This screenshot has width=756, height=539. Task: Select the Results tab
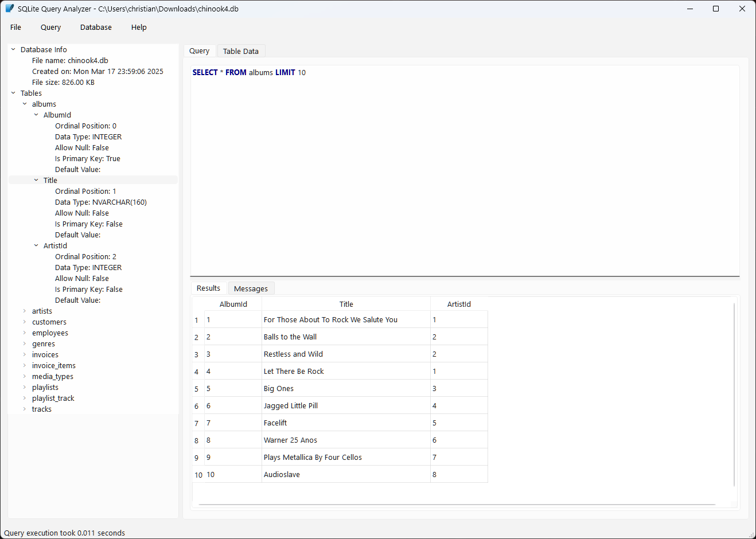click(208, 288)
